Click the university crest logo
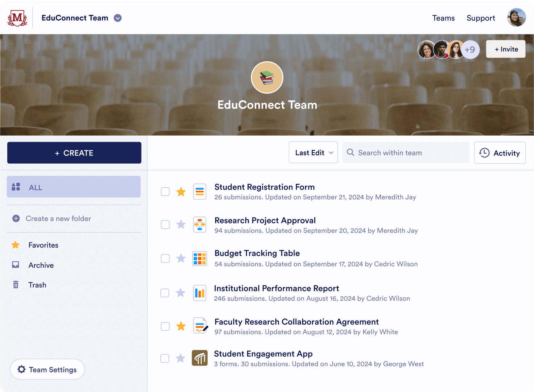The width and height of the screenshot is (534, 392). click(x=17, y=17)
